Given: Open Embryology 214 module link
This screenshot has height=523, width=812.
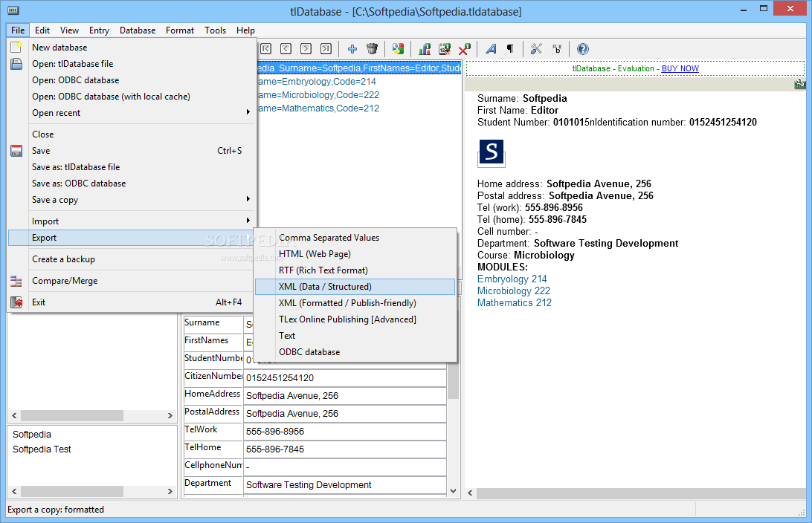Looking at the screenshot, I should [x=512, y=279].
